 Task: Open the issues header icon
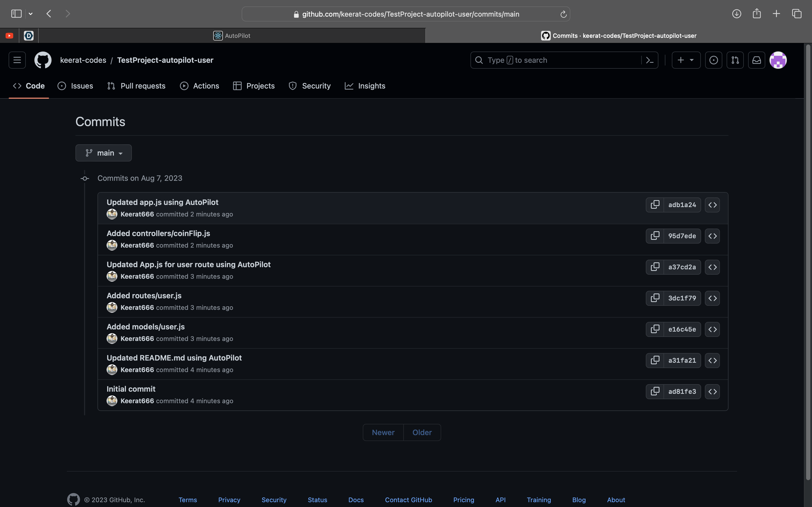click(713, 60)
